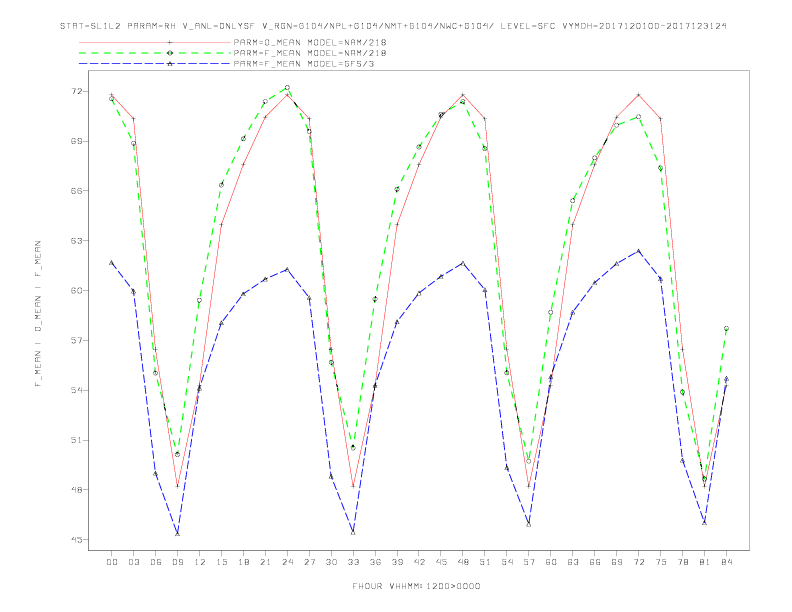Click x-axis forecast hour label 06
Screen dimensions: 792x612
click(156, 562)
